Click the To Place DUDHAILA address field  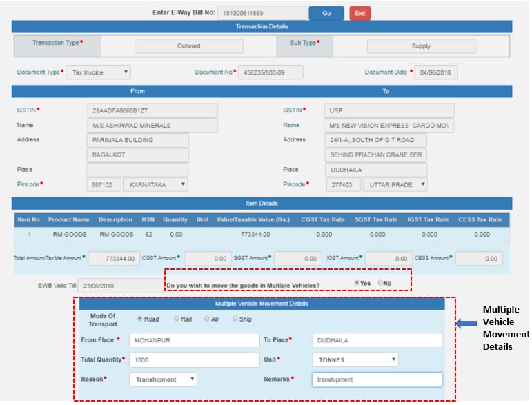376,170
